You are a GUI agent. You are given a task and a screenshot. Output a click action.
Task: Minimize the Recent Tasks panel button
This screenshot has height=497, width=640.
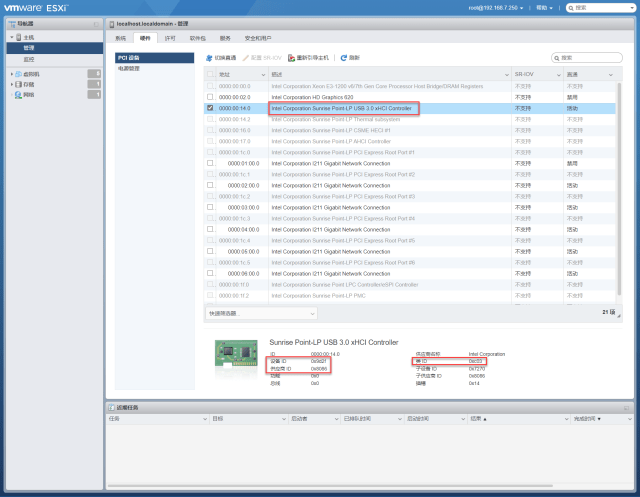[627, 408]
